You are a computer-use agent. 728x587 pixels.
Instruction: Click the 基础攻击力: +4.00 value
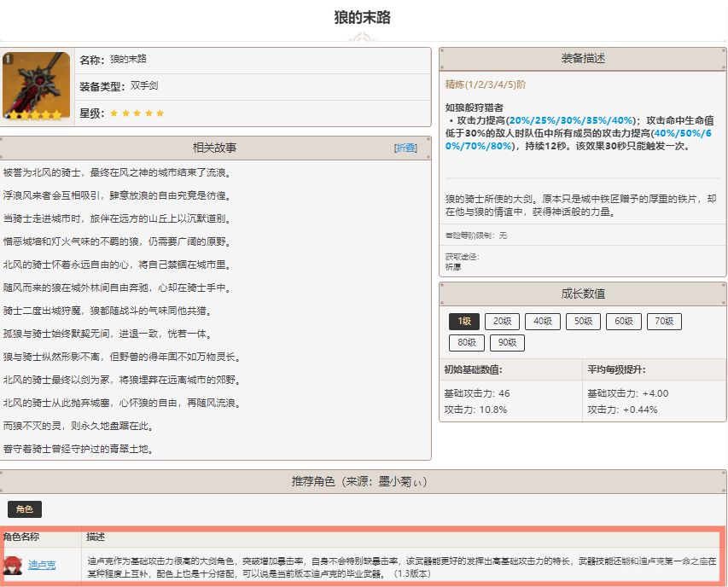point(627,393)
